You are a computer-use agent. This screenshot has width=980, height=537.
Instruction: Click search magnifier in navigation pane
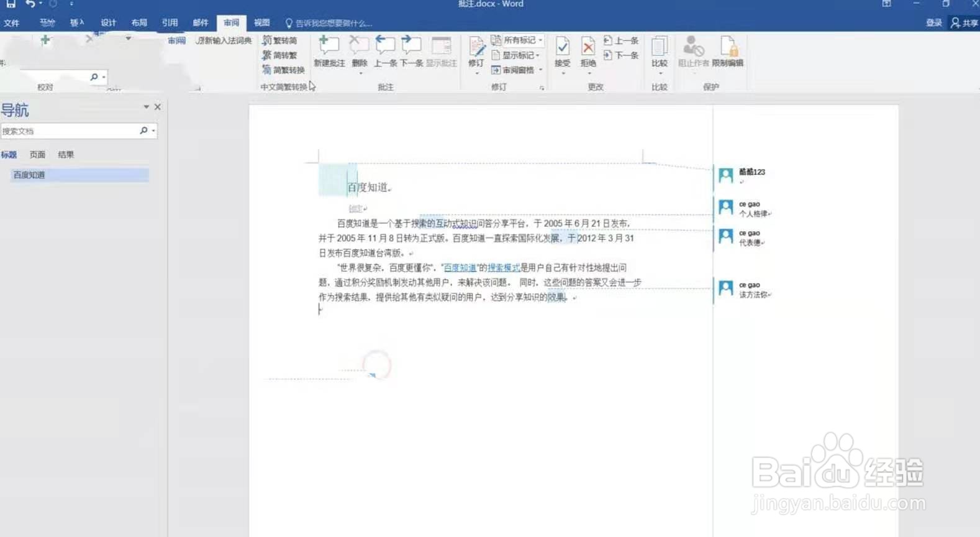[x=143, y=131]
